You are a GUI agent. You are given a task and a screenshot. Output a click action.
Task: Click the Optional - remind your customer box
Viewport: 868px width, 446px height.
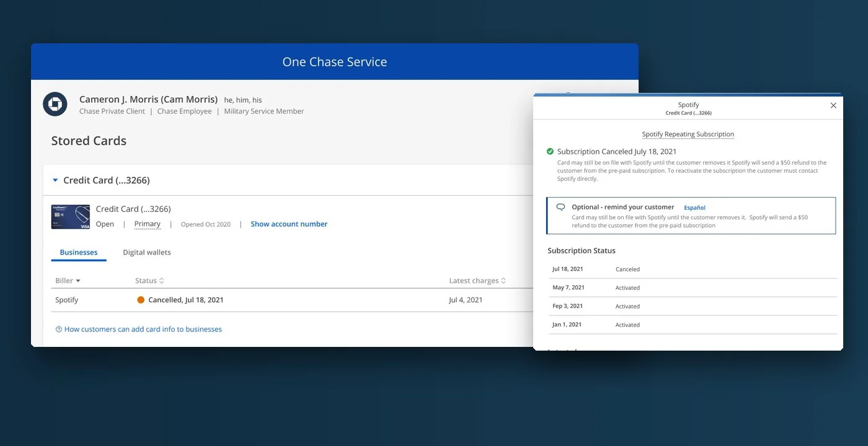691,216
